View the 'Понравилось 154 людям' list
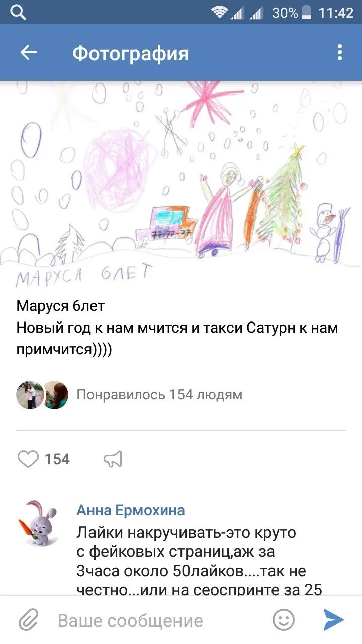362x644 pixels. [159, 395]
